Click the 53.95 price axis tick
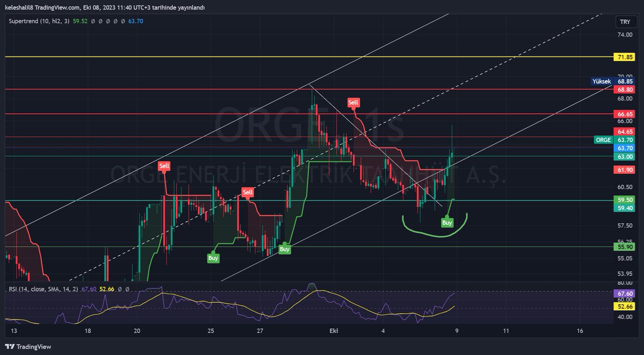This screenshot has width=644, height=355. [x=625, y=273]
